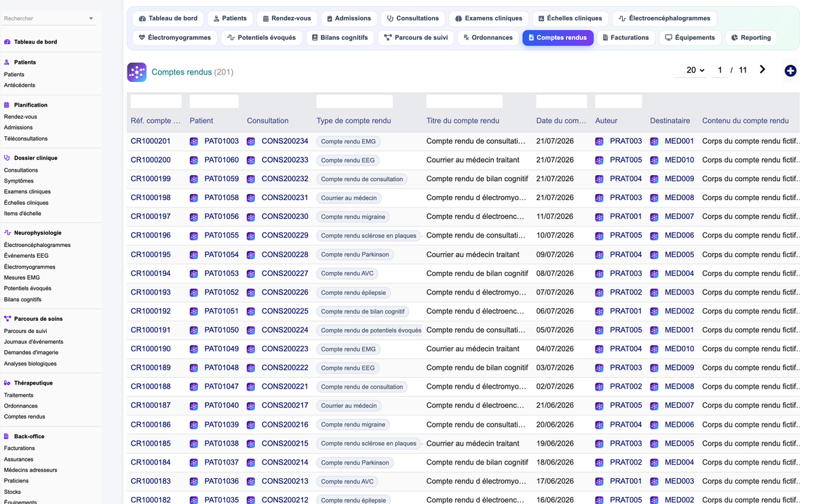Click the Tableau de bord sidebar icon
The height and width of the screenshot is (504, 814).
click(x=7, y=41)
